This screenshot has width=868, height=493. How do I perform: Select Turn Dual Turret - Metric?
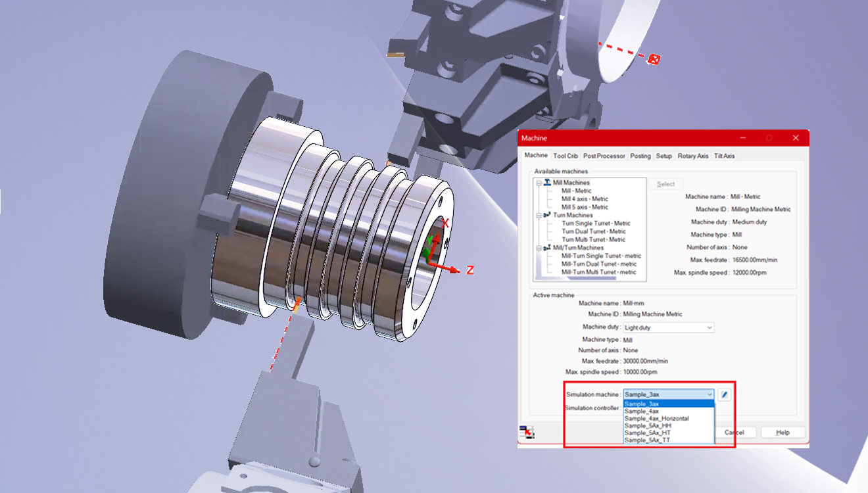coord(594,231)
